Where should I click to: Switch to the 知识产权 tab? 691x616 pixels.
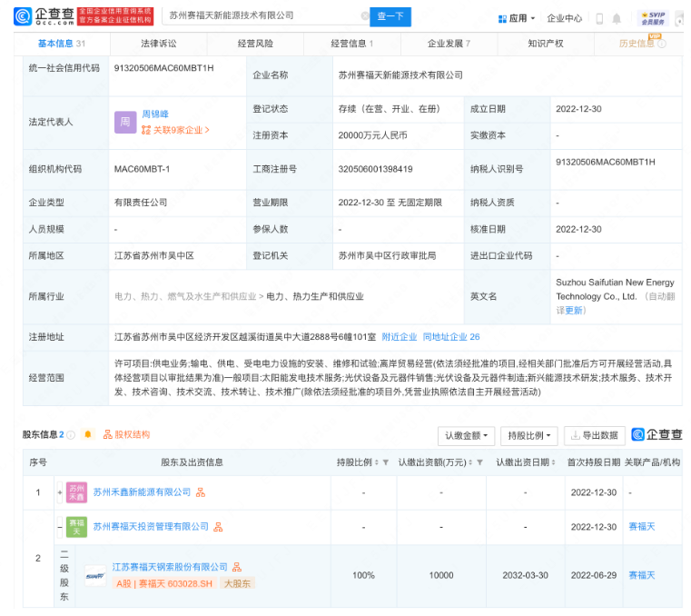545,44
